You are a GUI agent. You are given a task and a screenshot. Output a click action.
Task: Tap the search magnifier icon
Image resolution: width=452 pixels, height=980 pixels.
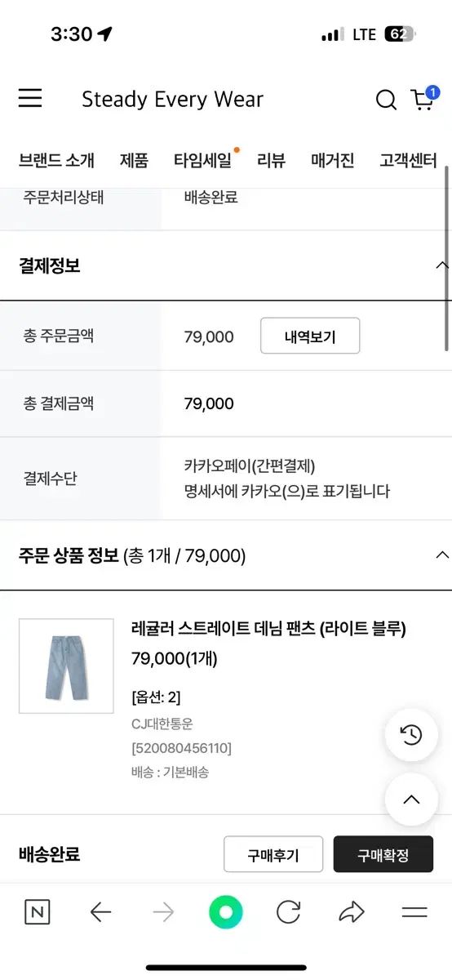(x=386, y=100)
